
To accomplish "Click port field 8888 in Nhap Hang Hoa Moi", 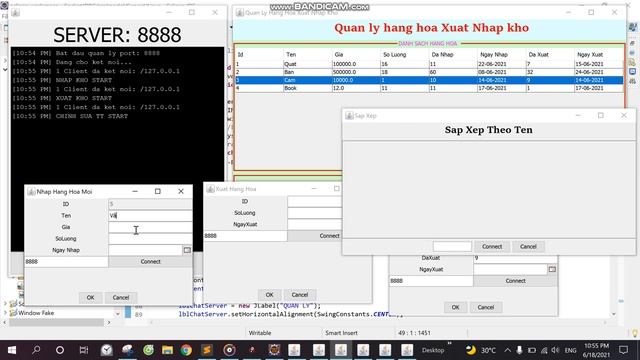I will tap(66, 262).
